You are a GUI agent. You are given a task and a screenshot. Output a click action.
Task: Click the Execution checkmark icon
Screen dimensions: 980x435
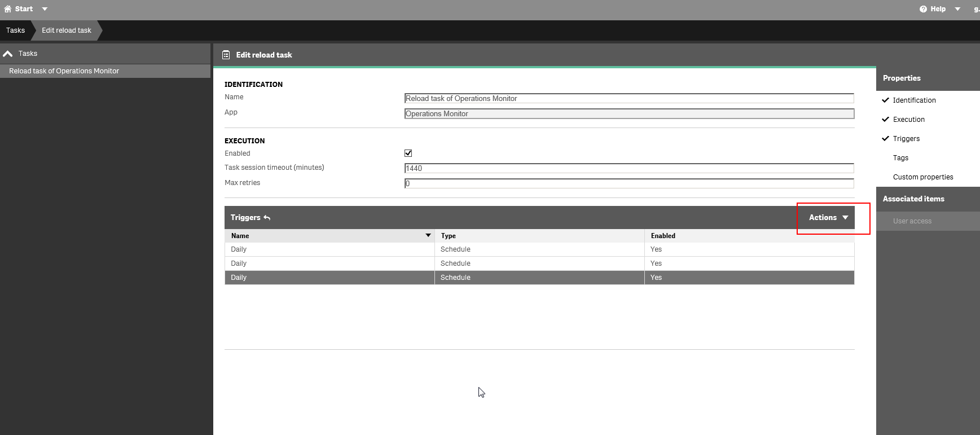pos(885,119)
